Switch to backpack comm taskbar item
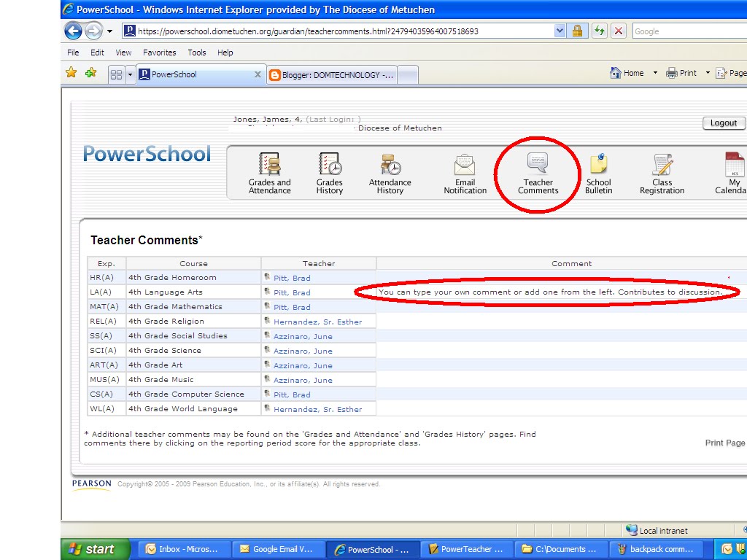Viewport: 747px width, 560px height. (656, 549)
